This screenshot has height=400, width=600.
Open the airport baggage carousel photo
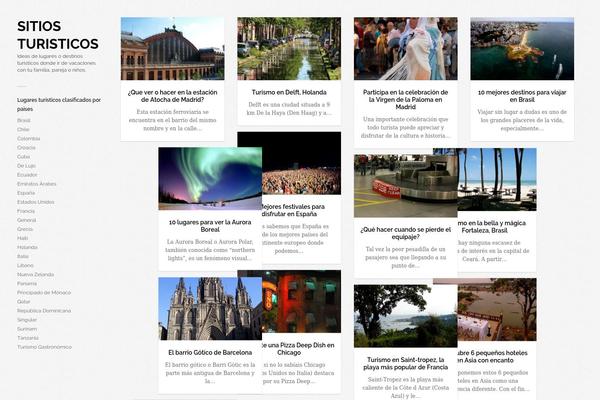406,186
